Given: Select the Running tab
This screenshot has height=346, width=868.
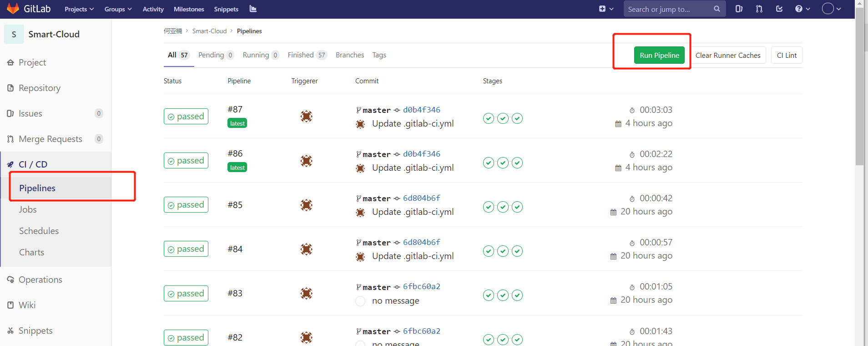Looking at the screenshot, I should click(x=261, y=55).
